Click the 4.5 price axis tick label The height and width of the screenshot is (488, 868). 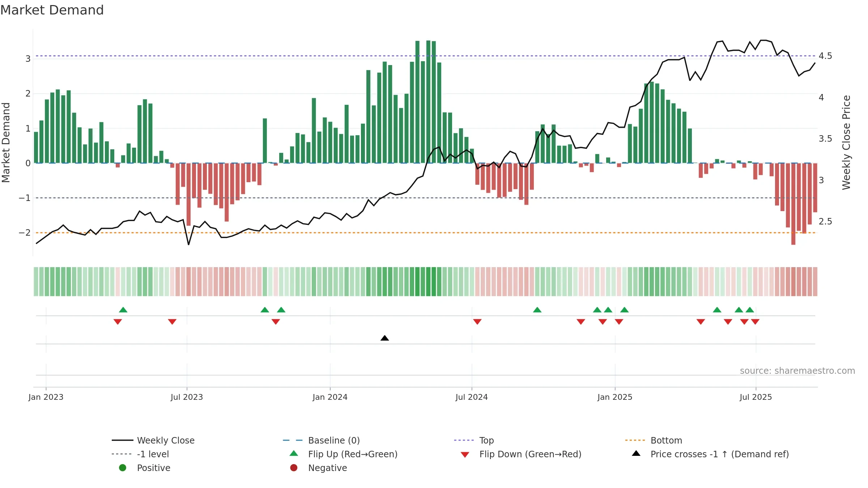[825, 56]
